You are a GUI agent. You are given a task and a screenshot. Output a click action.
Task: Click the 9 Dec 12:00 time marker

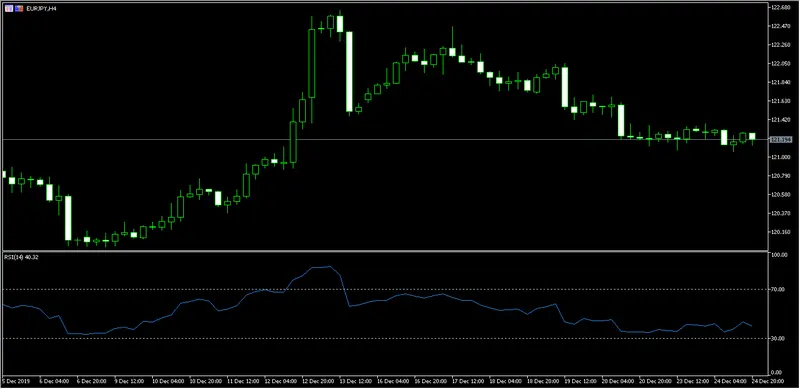point(130,381)
